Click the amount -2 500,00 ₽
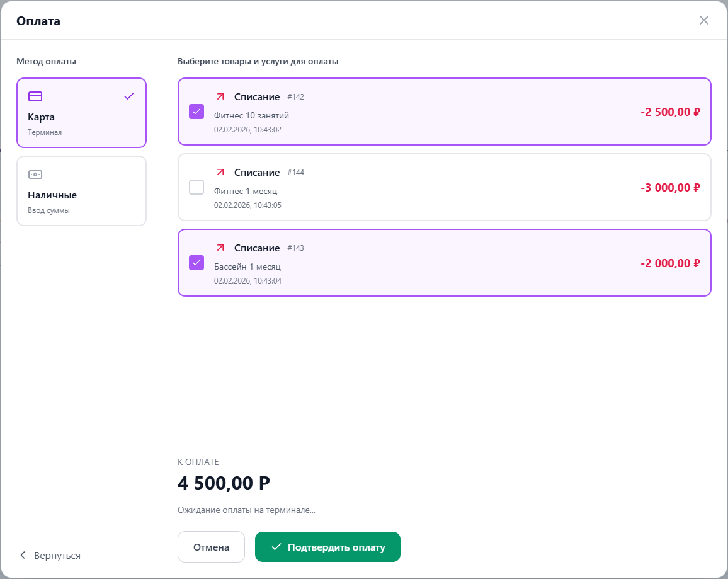 [x=671, y=112]
